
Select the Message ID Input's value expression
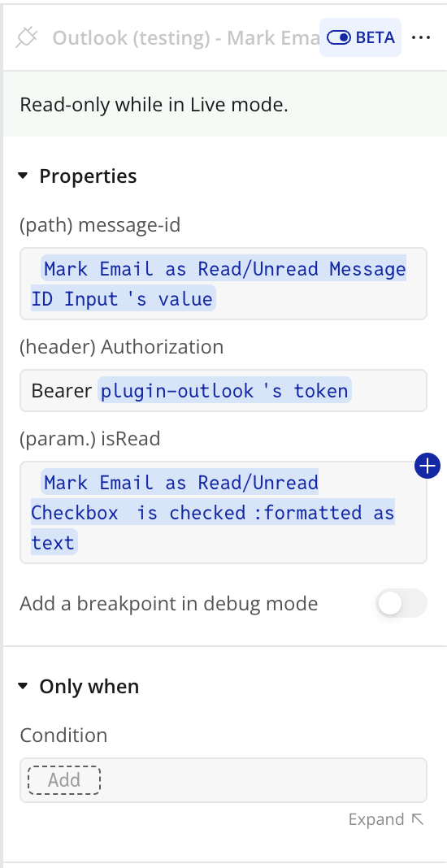[x=219, y=284]
